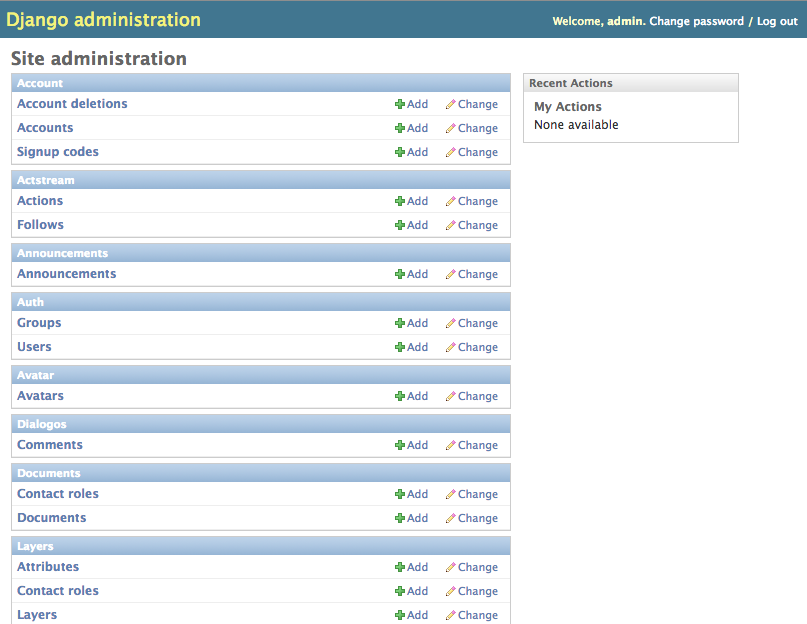The image size is (807, 624).
Task: Click the pencil Change icon for Actions
Action: coord(450,201)
